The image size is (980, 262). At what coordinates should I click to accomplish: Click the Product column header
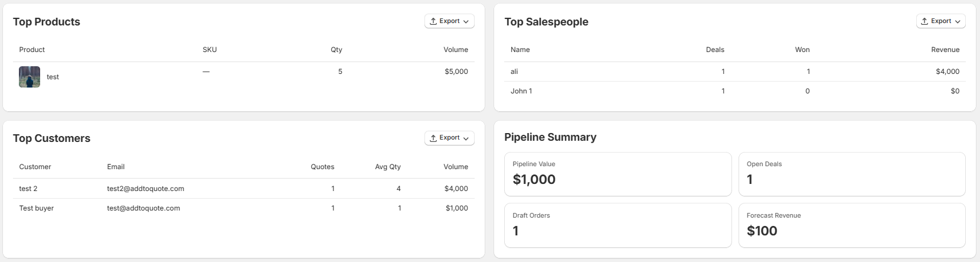coord(32,50)
